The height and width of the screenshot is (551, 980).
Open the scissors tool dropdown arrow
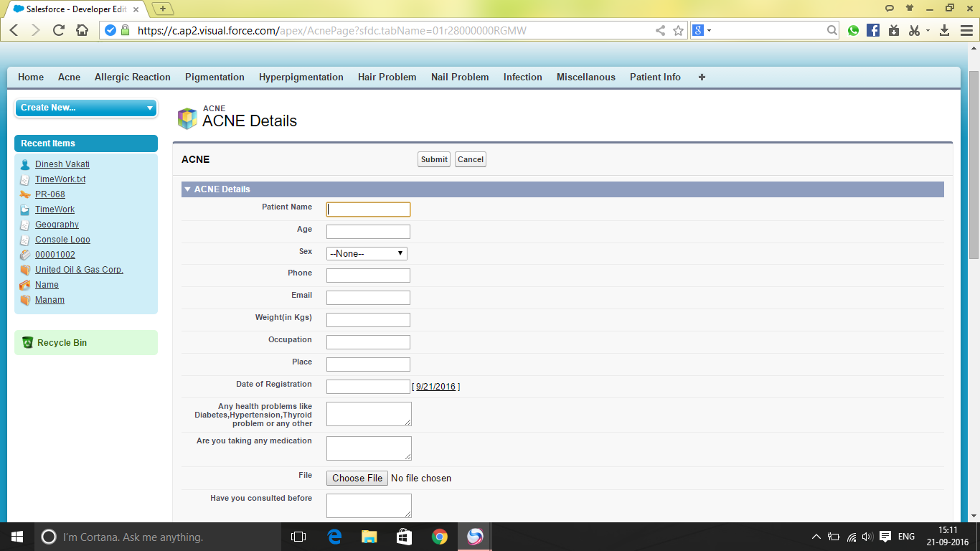click(928, 30)
